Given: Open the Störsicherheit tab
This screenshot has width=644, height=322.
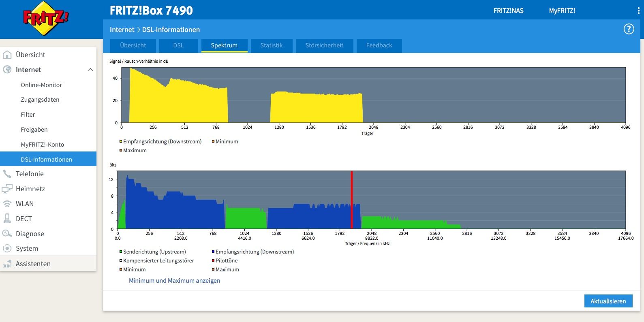Looking at the screenshot, I should (324, 45).
